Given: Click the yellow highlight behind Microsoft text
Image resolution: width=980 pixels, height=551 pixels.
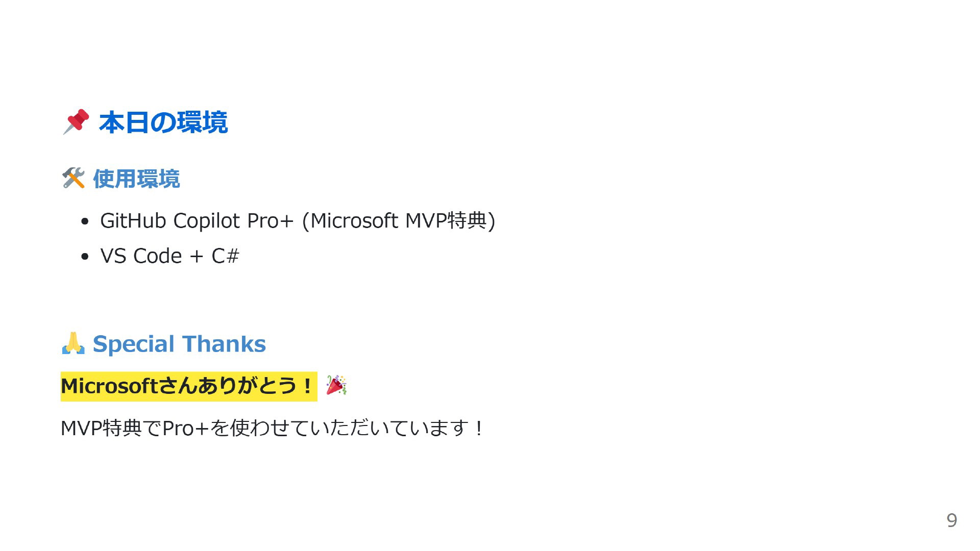Looking at the screenshot, I should click(189, 386).
